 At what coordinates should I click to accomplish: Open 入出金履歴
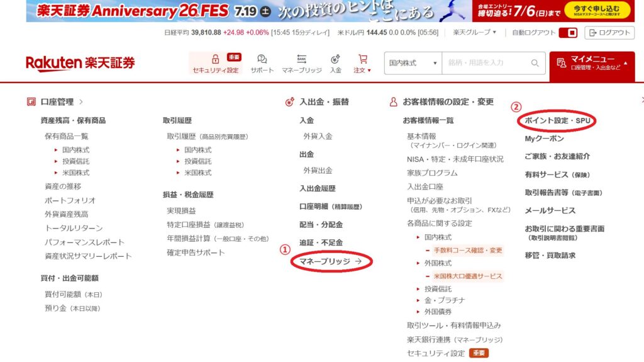click(x=318, y=188)
